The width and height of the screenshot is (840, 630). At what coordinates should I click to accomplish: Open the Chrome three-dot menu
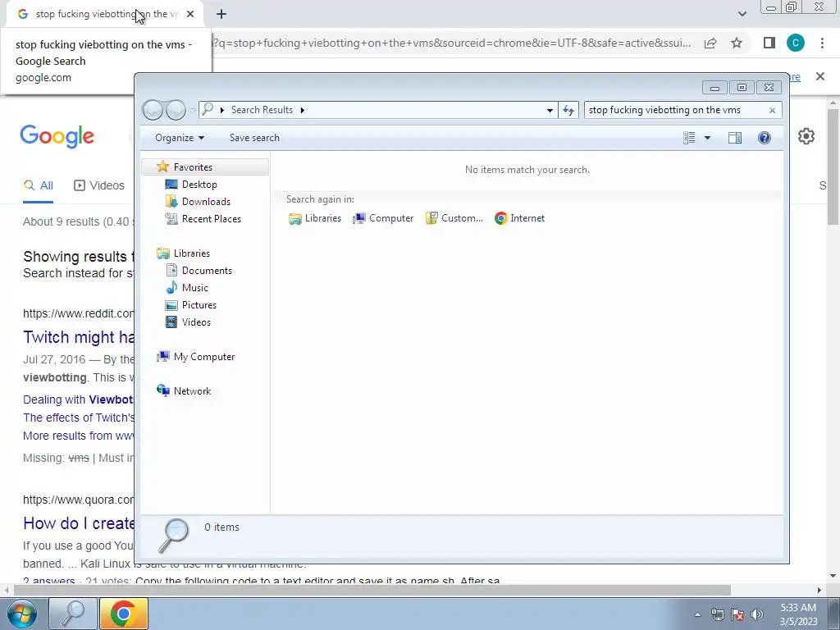click(822, 43)
